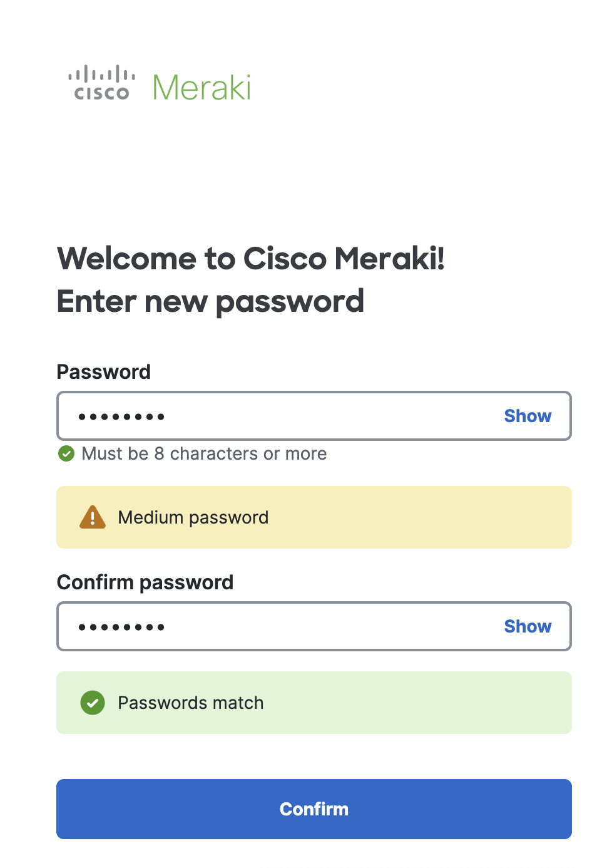
Task: Click the Enter new password heading
Action: click(211, 302)
